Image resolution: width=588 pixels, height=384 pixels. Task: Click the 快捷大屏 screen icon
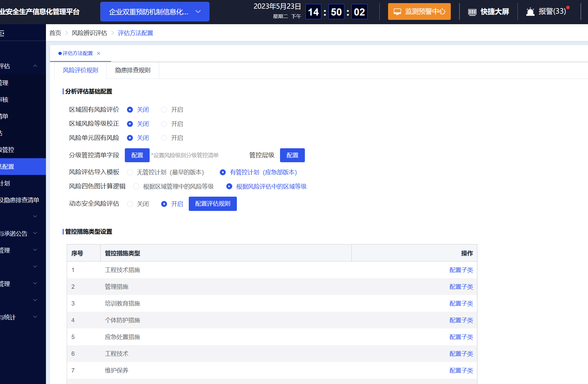click(x=472, y=12)
